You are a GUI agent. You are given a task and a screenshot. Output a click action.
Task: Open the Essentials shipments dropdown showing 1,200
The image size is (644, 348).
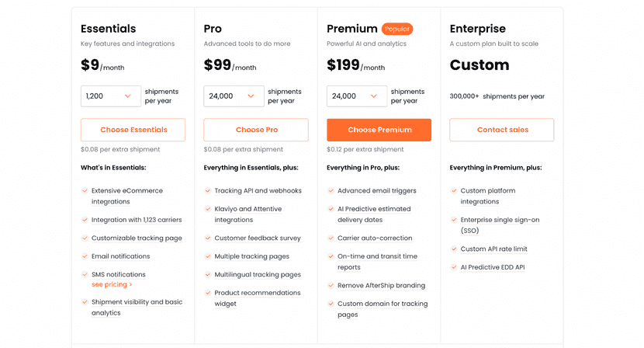click(110, 96)
